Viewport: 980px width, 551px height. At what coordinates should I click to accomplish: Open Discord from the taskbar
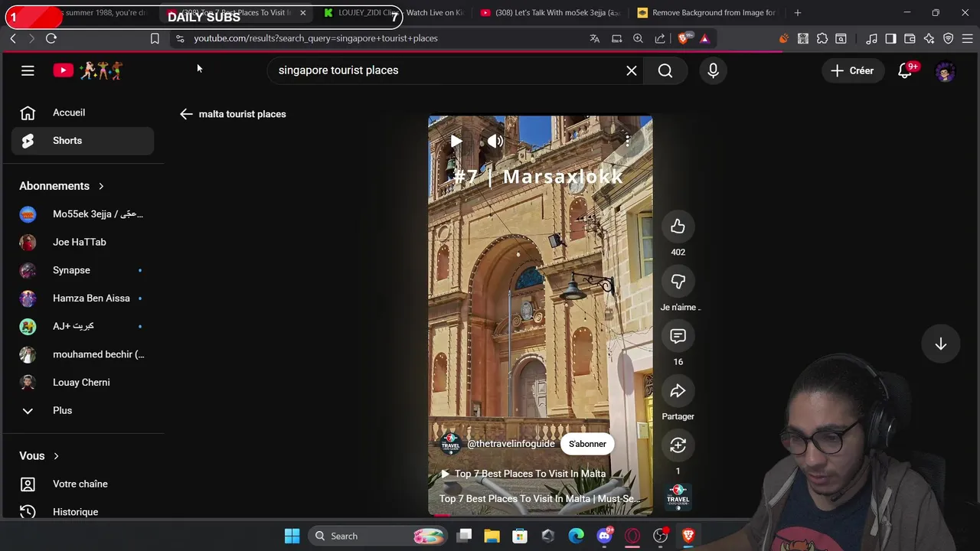pyautogui.click(x=604, y=536)
